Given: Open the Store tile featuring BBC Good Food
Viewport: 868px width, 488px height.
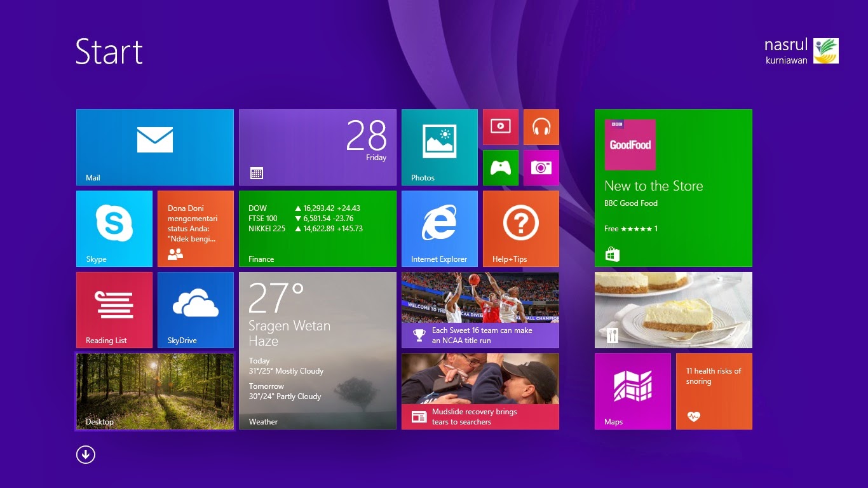Looking at the screenshot, I should click(x=674, y=188).
